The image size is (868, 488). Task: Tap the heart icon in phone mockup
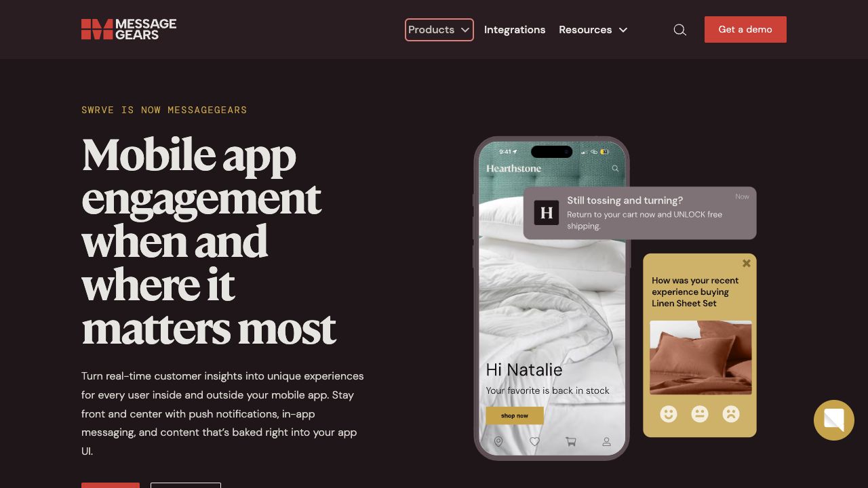[x=534, y=442]
